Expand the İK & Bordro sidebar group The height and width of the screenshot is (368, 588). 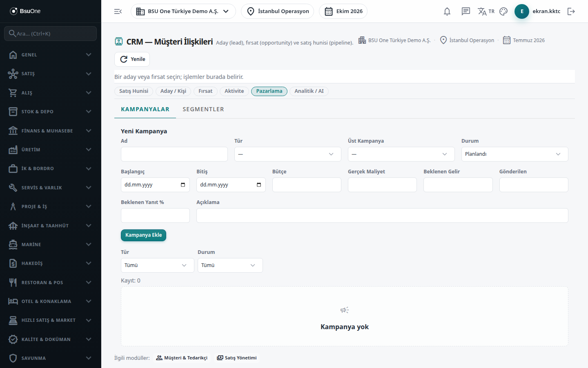click(x=51, y=168)
